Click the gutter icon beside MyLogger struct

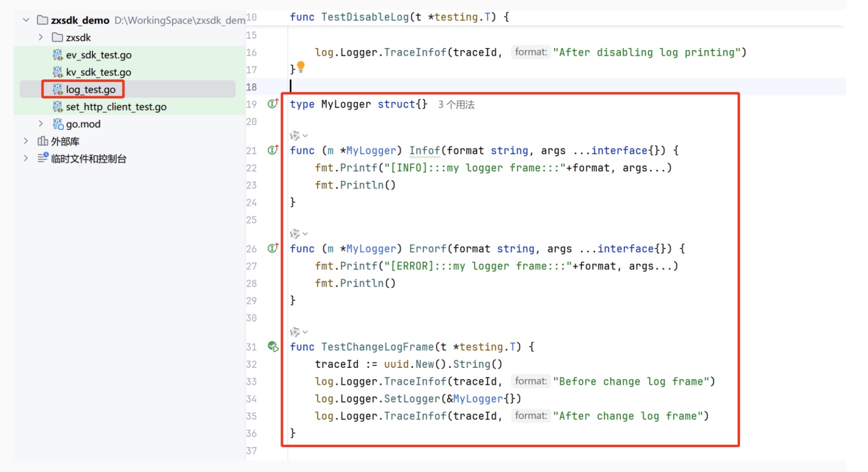[273, 104]
